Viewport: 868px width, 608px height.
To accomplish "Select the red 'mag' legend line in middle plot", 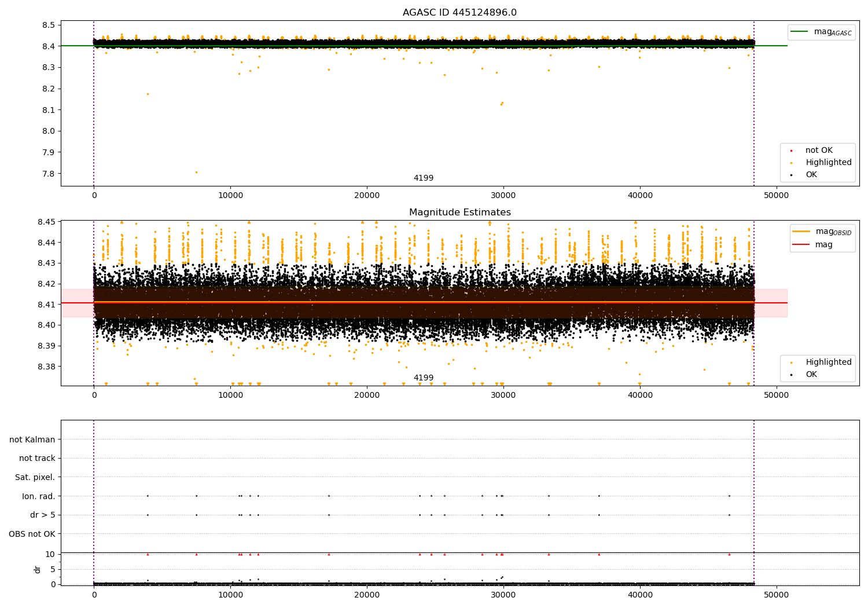I will (x=801, y=245).
